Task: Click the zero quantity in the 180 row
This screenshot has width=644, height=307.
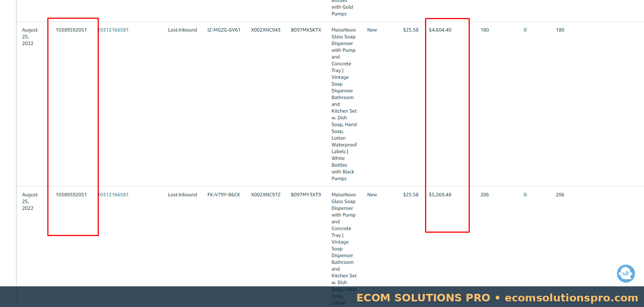Action: [x=525, y=30]
